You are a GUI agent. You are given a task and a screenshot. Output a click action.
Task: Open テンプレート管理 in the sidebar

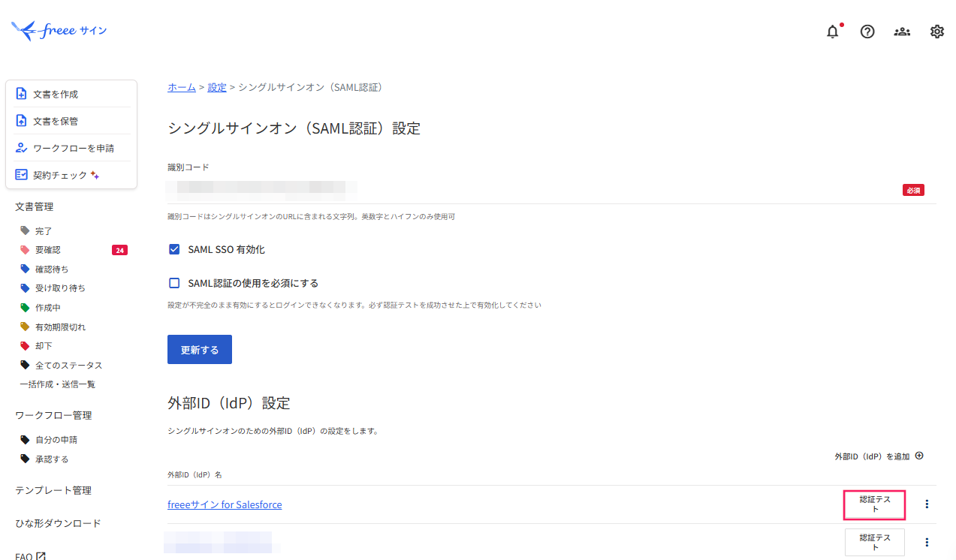(53, 490)
